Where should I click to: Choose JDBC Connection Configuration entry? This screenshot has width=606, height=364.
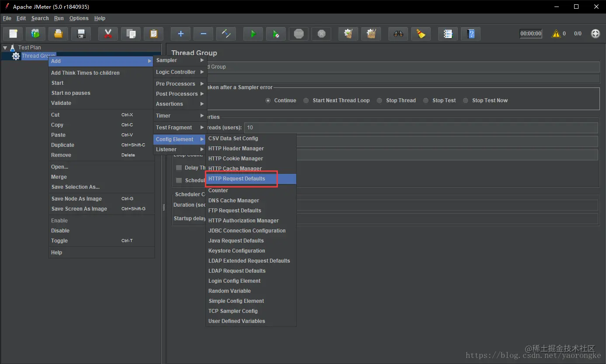(x=251, y=231)
